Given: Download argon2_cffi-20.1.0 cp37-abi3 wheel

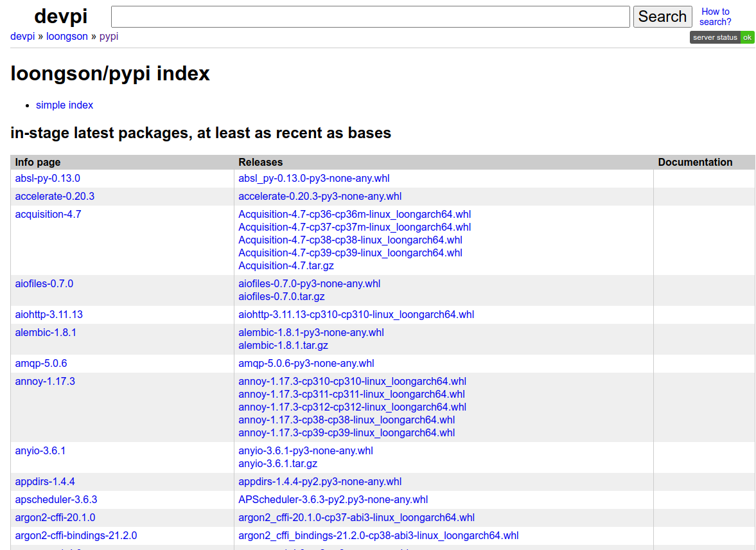Looking at the screenshot, I should (356, 518).
